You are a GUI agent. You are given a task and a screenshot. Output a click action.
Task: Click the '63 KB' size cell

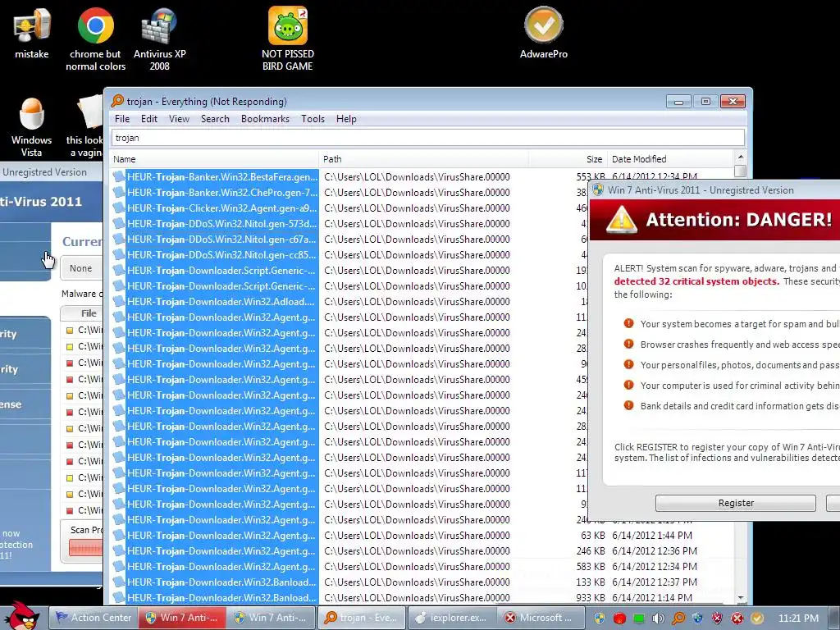(592, 535)
